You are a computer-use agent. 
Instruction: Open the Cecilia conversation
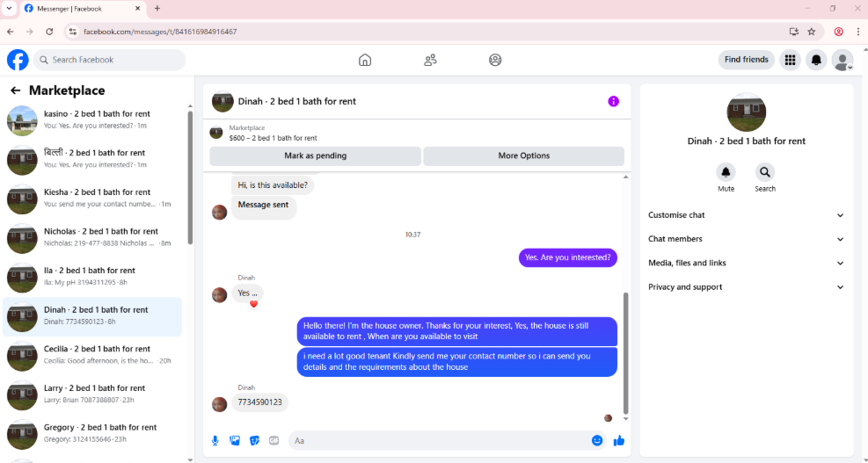tap(93, 356)
